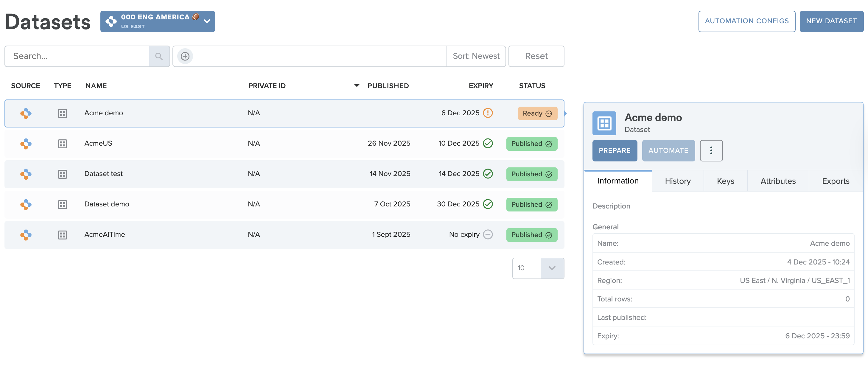Click the Created value 4 Dec 2025 - 10:24

818,262
